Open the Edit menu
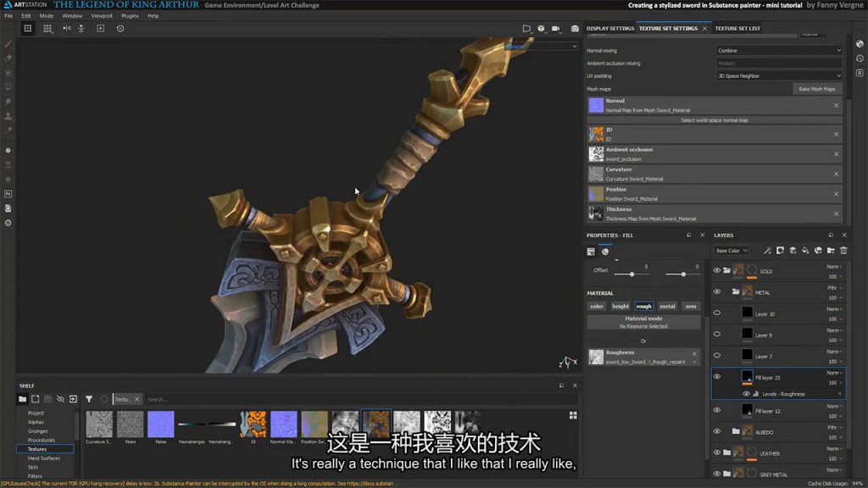The image size is (868, 488). point(26,16)
